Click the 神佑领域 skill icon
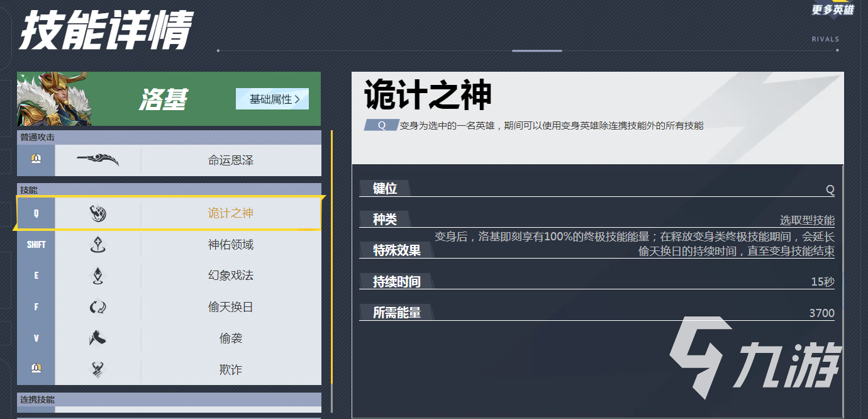 coord(97,245)
